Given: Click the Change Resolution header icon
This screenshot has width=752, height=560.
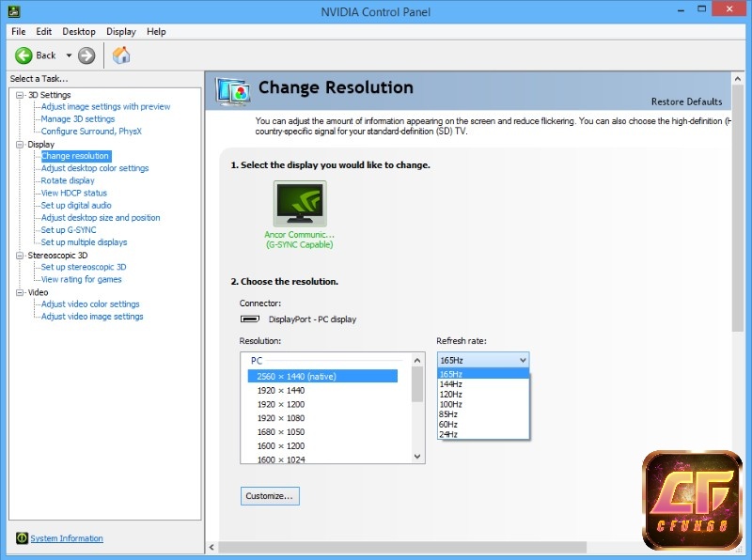Looking at the screenshot, I should (x=232, y=91).
